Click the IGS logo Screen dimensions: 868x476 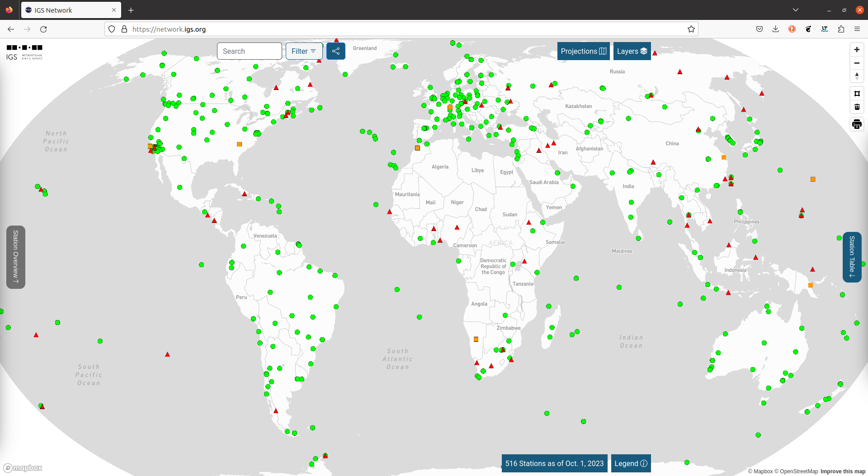pyautogui.click(x=24, y=52)
